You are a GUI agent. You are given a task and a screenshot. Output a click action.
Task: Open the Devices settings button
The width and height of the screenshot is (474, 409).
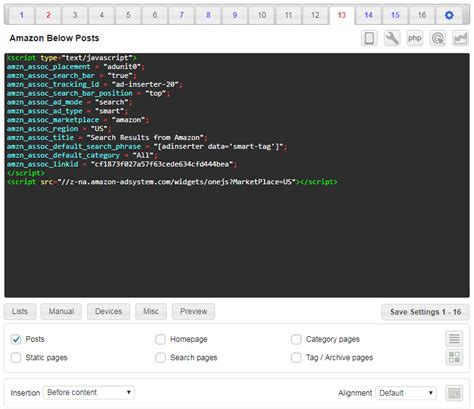108,311
